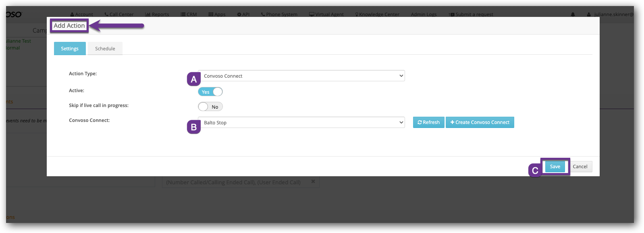Viewport: 644px width, 233px height.
Task: Open the Convoso Connect dropdown showing Balto Stop
Action: click(301, 122)
